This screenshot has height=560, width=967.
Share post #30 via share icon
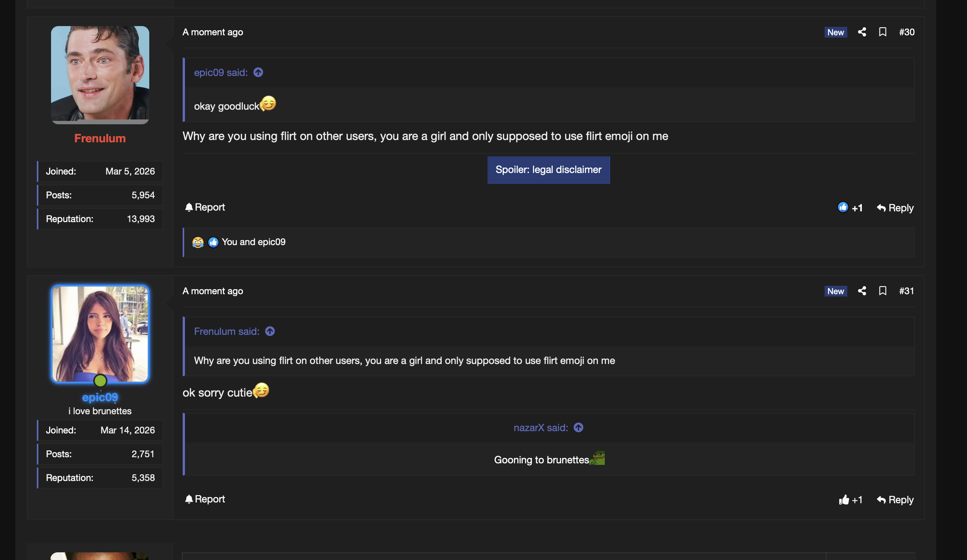pyautogui.click(x=862, y=32)
